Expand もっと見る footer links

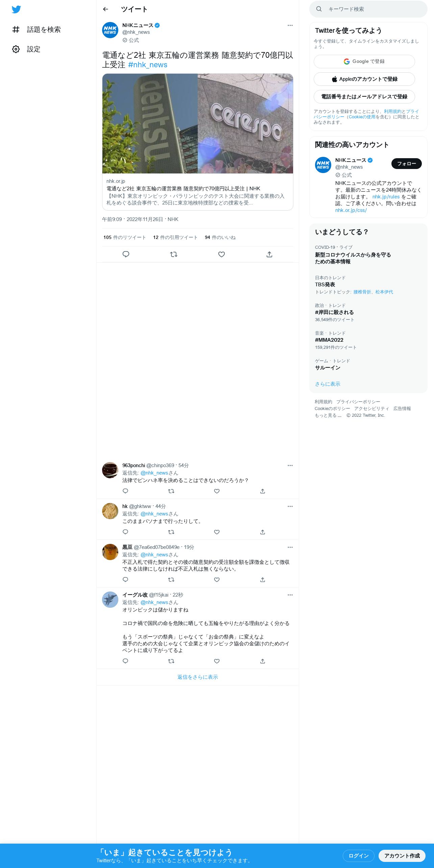(328, 415)
